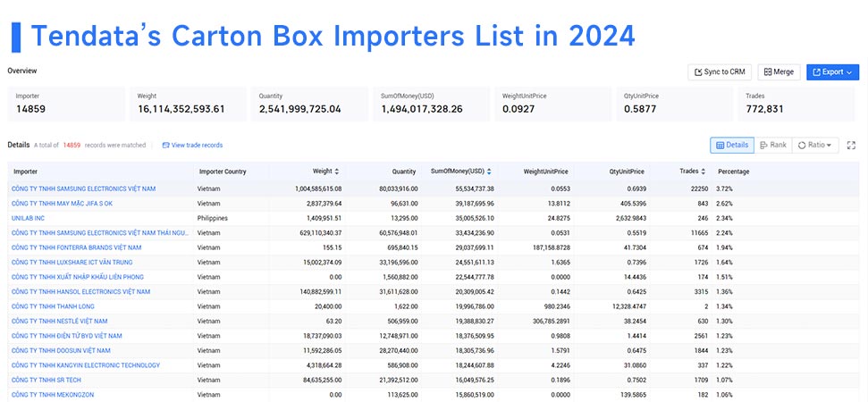This screenshot has height=402, width=868.
Task: Click the SumOfMoney(USD) overview card 1,494,017,328.26
Action: 432,104
